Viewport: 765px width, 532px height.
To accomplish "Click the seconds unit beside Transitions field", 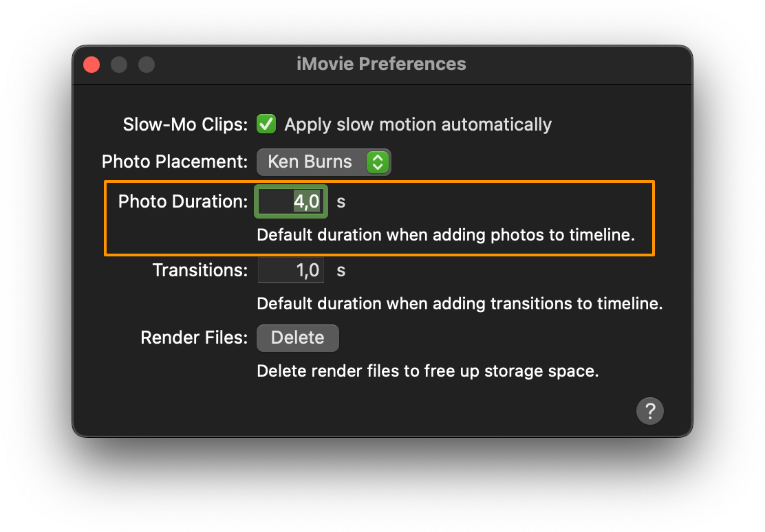I will point(341,271).
